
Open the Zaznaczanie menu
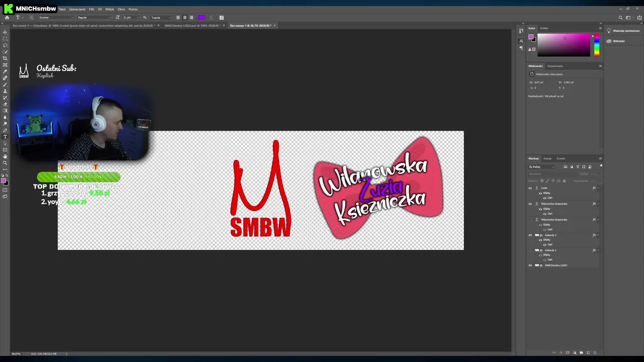click(77, 9)
